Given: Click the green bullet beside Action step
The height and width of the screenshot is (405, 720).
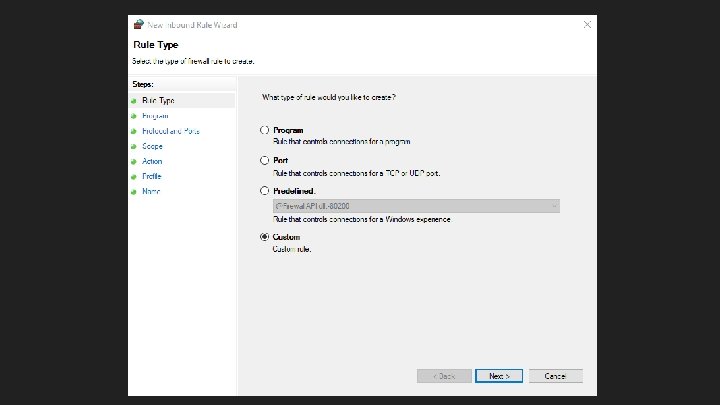Looking at the screenshot, I should coord(134,161).
